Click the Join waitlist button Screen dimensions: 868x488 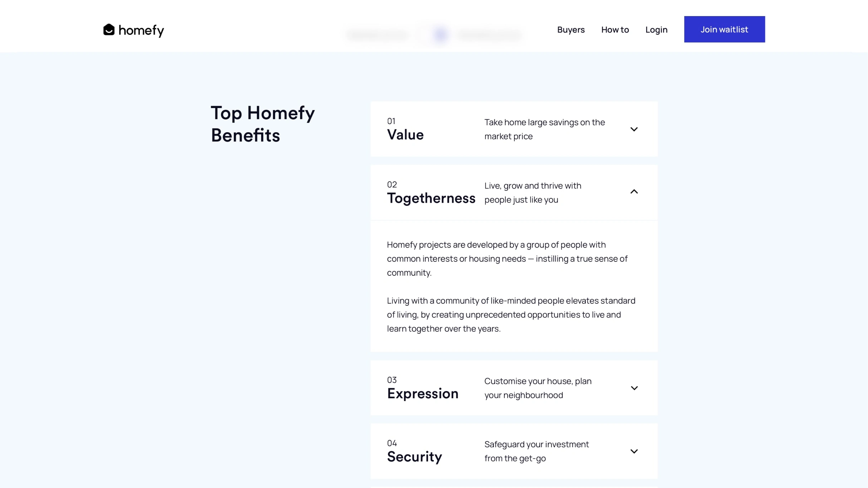[x=724, y=29]
